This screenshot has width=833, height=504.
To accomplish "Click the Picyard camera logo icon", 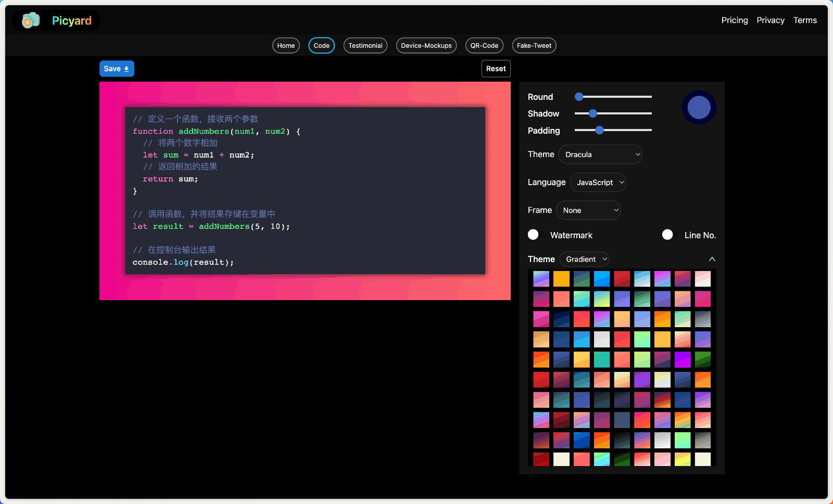I will point(31,20).
